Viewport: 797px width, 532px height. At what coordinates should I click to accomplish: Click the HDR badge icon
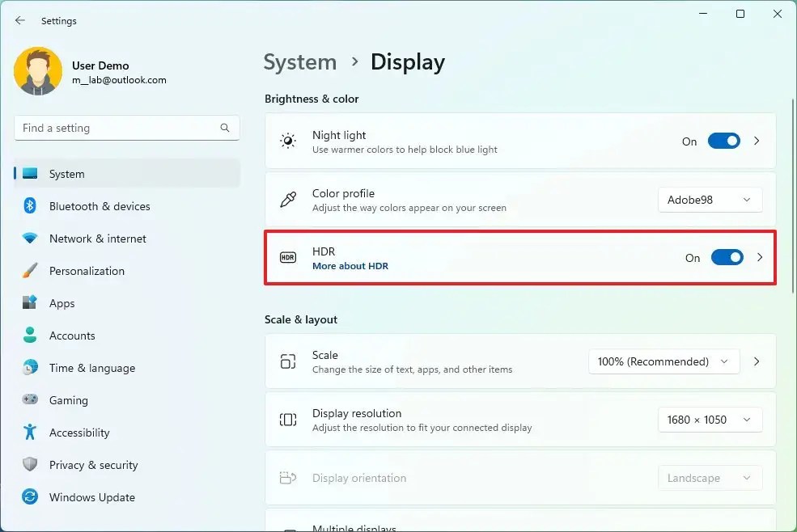tap(287, 257)
